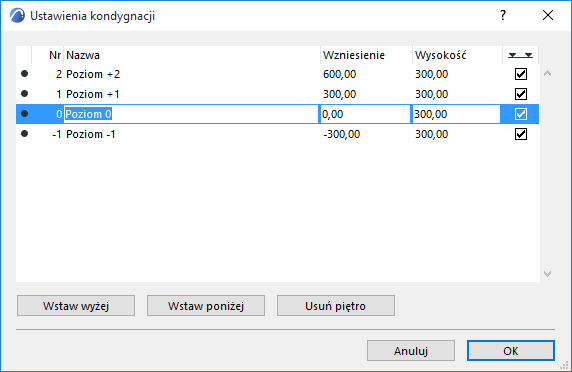This screenshot has width=572, height=372.
Task: Select the bullet marker of Poziom 0
Action: pos(24,114)
